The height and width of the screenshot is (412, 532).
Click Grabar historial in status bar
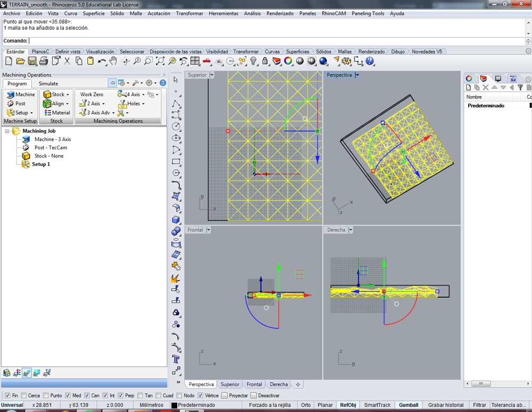(446, 405)
